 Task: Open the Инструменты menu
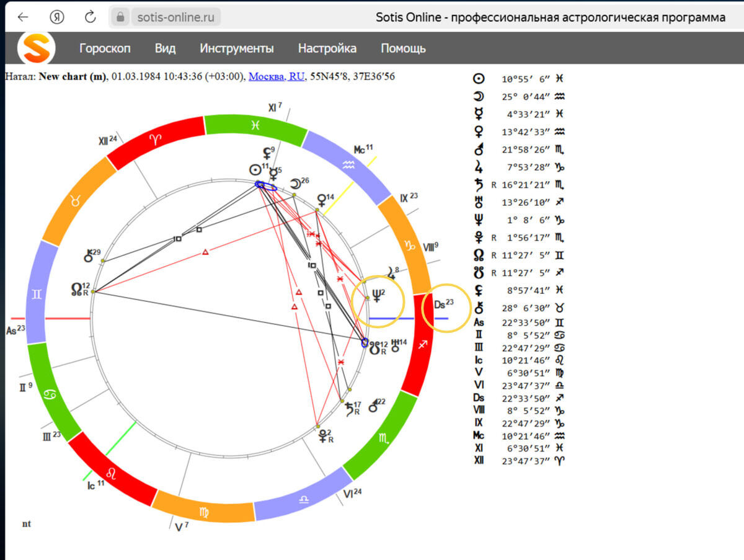(x=237, y=48)
